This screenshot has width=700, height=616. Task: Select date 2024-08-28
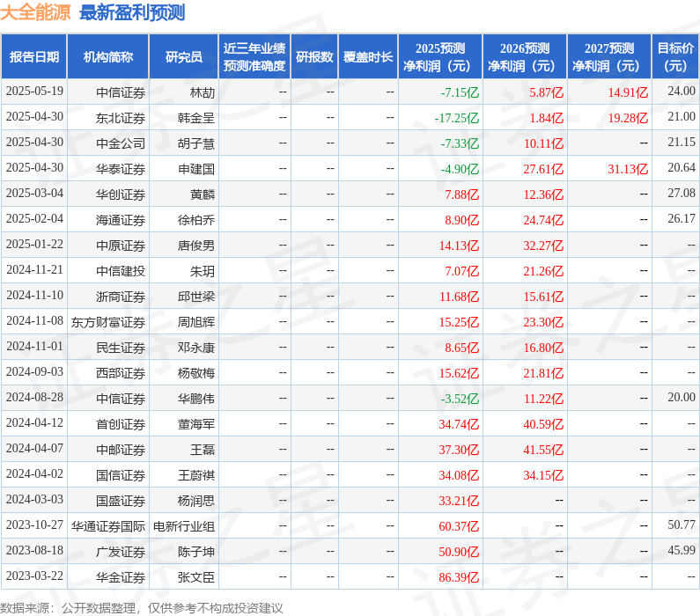point(34,398)
